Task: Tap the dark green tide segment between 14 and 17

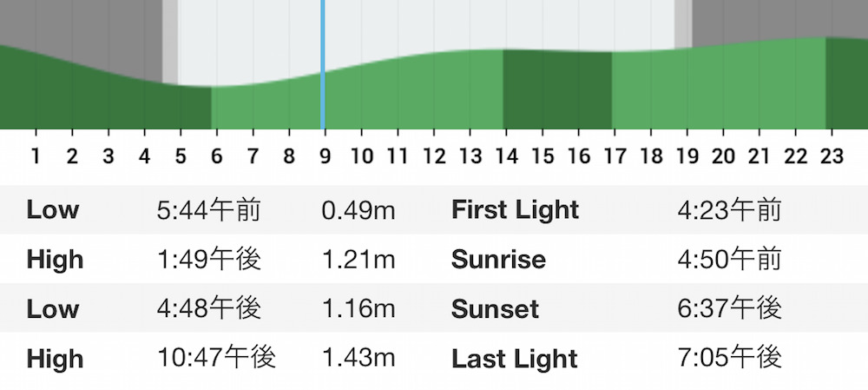Action: tap(557, 89)
